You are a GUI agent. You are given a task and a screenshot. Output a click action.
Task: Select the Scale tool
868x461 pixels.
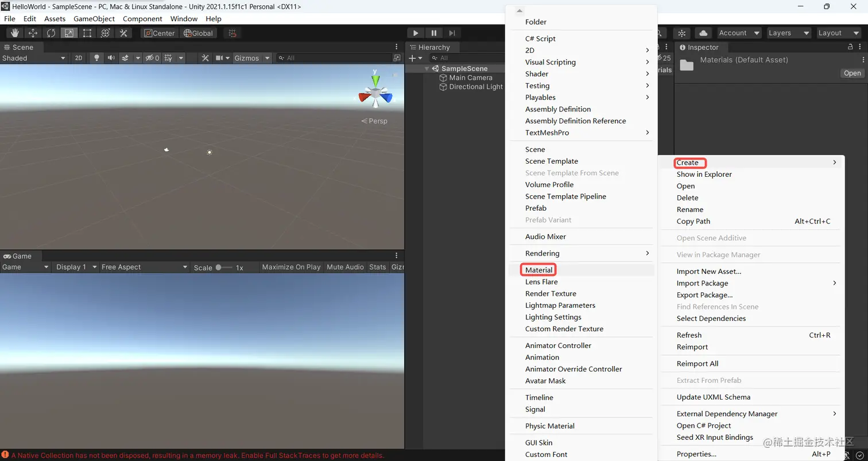click(69, 33)
